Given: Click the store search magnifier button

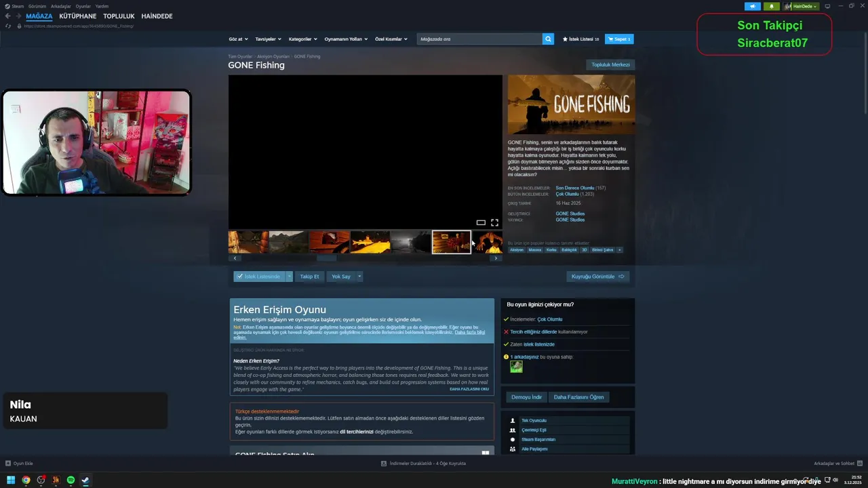Looking at the screenshot, I should (548, 39).
